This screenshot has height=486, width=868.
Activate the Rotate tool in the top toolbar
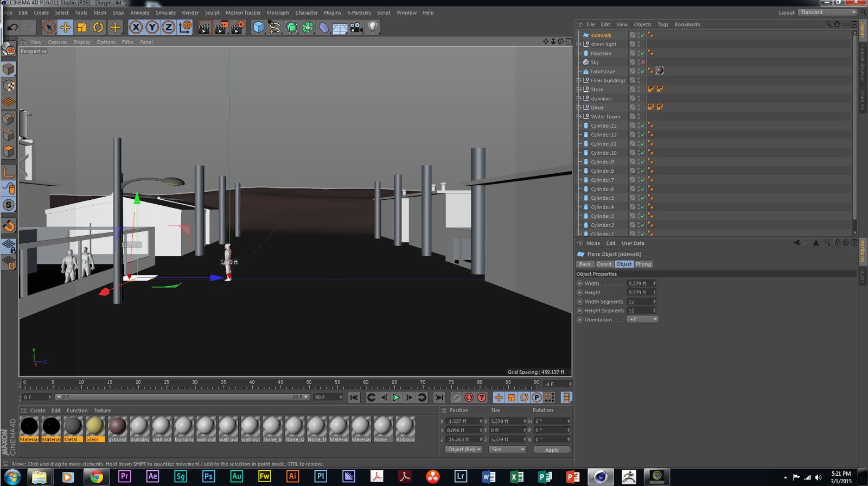pos(98,27)
